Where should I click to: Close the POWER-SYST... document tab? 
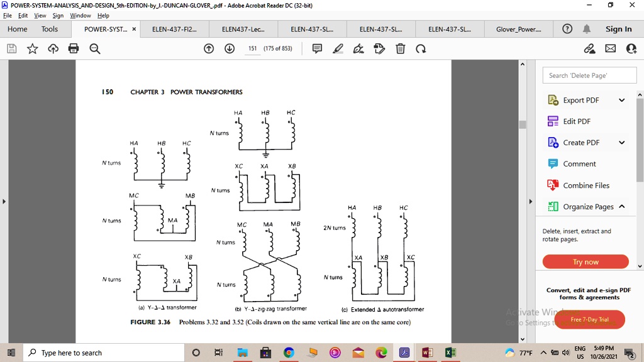click(x=134, y=29)
